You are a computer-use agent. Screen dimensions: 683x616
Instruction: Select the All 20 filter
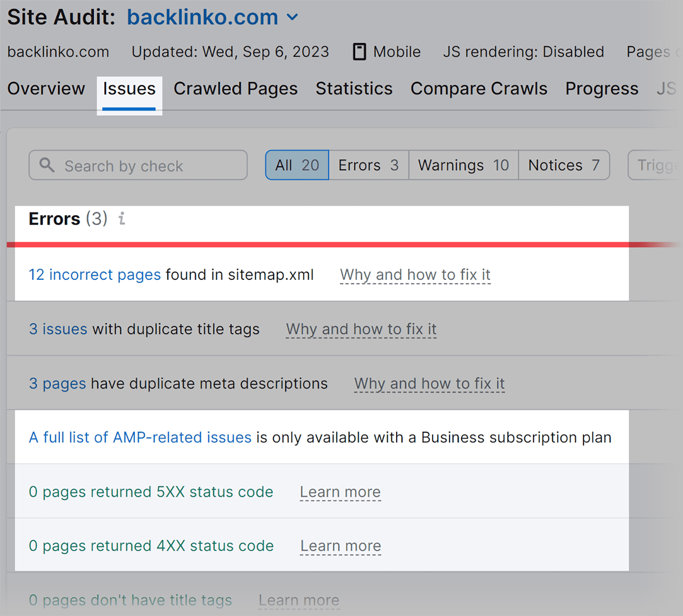click(x=297, y=165)
